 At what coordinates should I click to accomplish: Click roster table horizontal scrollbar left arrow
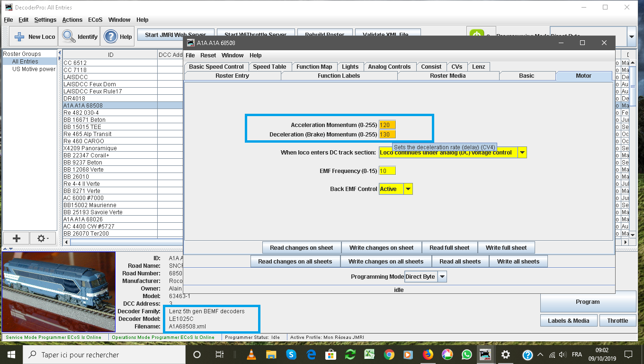[x=66, y=242]
